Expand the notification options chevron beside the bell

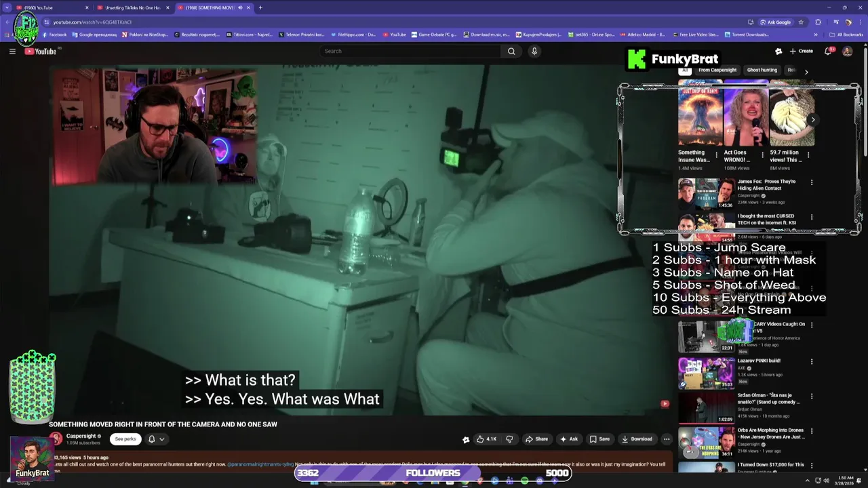pyautogui.click(x=161, y=439)
